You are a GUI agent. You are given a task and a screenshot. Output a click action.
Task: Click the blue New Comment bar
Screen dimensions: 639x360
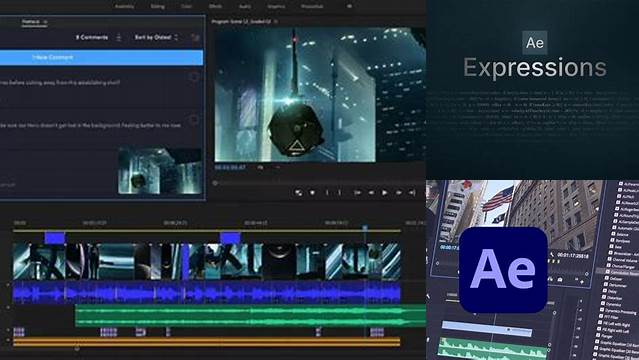tap(101, 57)
